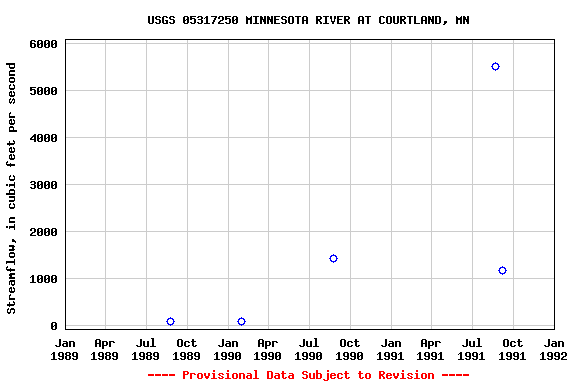
Task: Click the 4000 y-axis tick label
Action: click(x=43, y=138)
